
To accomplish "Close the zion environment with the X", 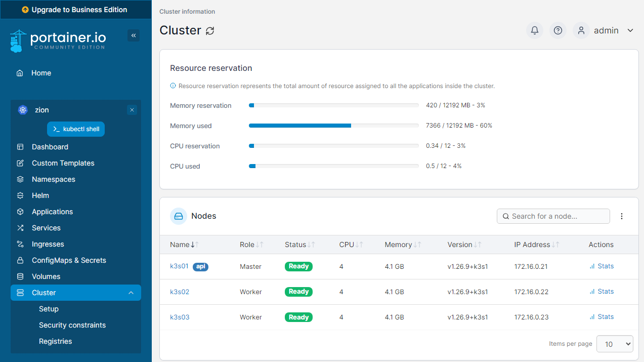I will click(132, 110).
